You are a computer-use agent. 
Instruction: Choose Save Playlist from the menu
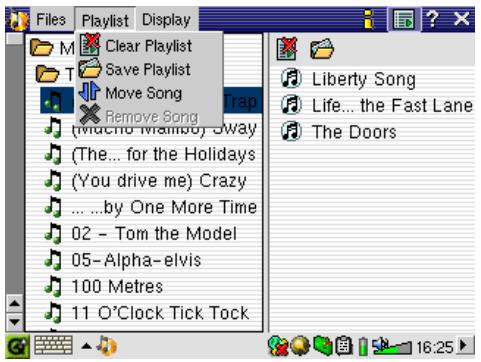tap(149, 69)
